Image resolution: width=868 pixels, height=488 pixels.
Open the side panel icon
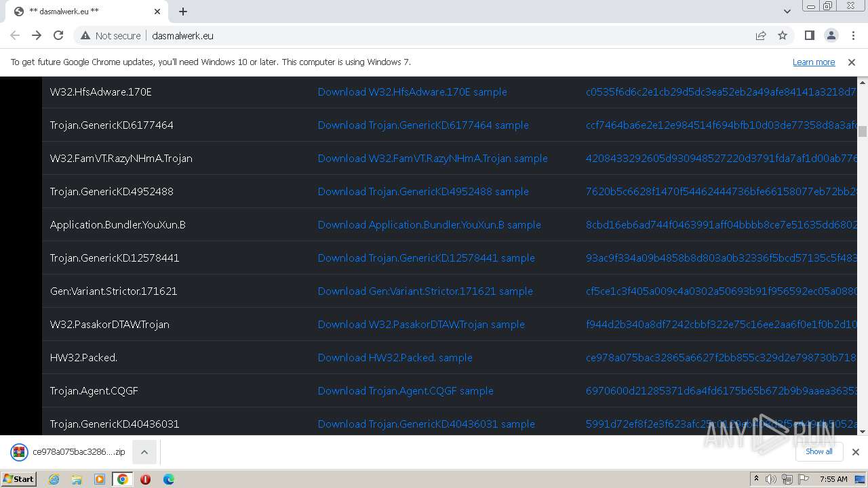[809, 35]
